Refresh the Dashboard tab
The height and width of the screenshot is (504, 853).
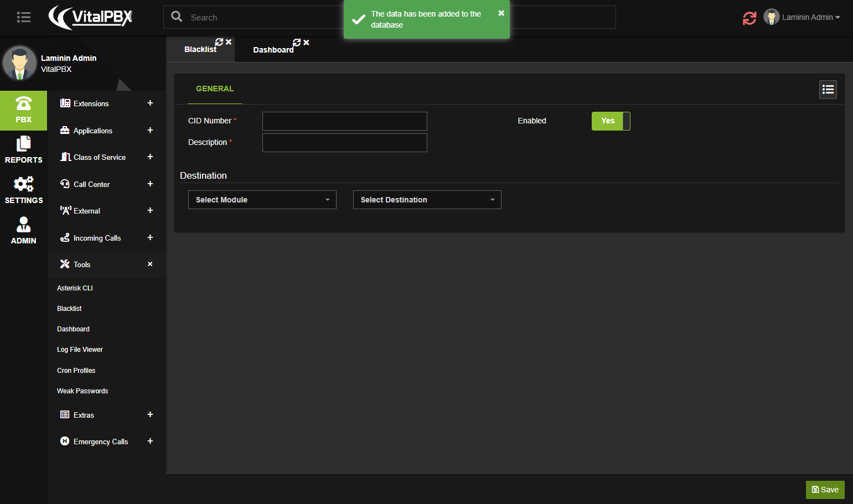(x=297, y=43)
